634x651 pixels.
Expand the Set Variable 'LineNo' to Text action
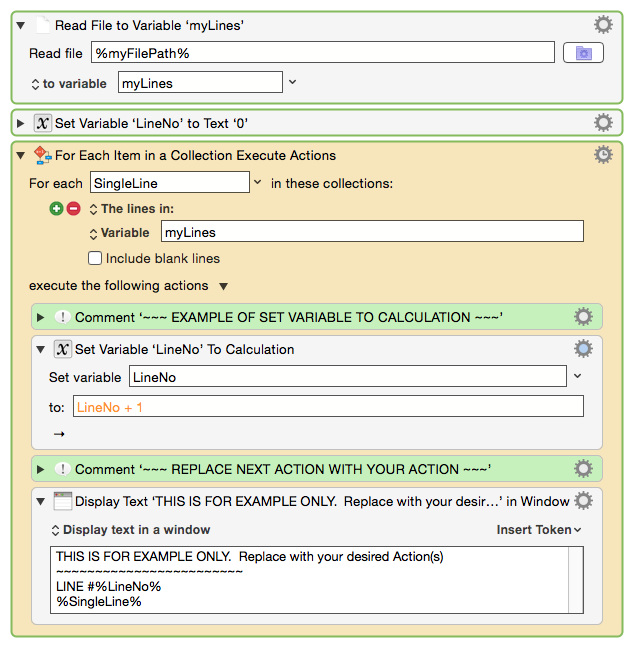pos(22,124)
